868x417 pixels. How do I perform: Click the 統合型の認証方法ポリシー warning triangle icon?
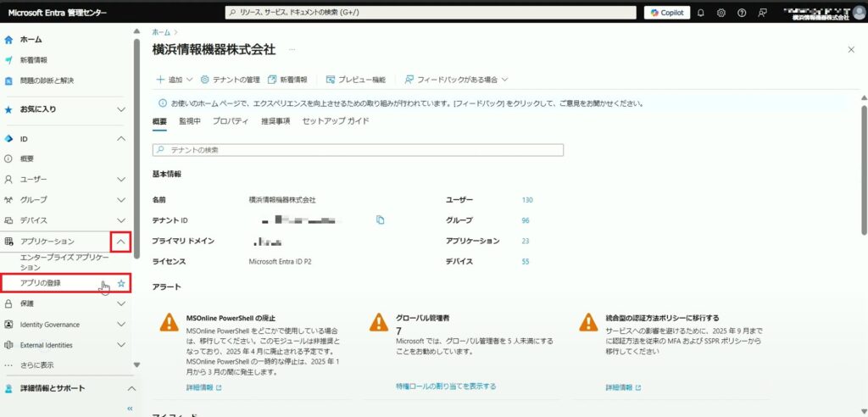click(588, 322)
